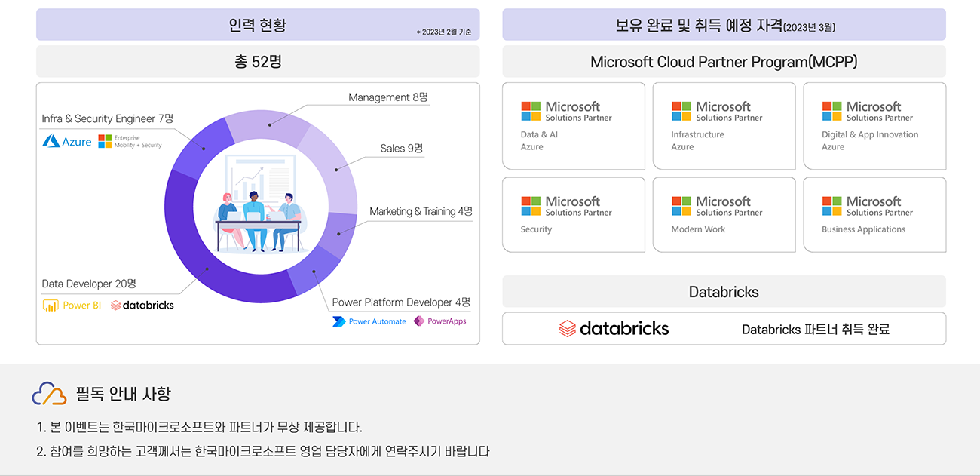Click notice 2 about 영업 담당자 연락
The height and width of the screenshot is (476, 980).
tap(262, 452)
